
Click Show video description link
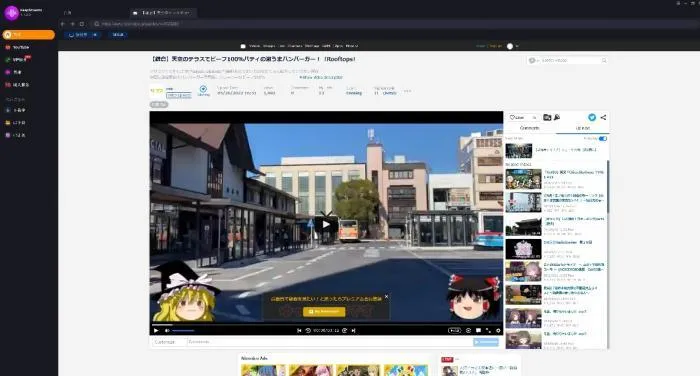[321, 77]
